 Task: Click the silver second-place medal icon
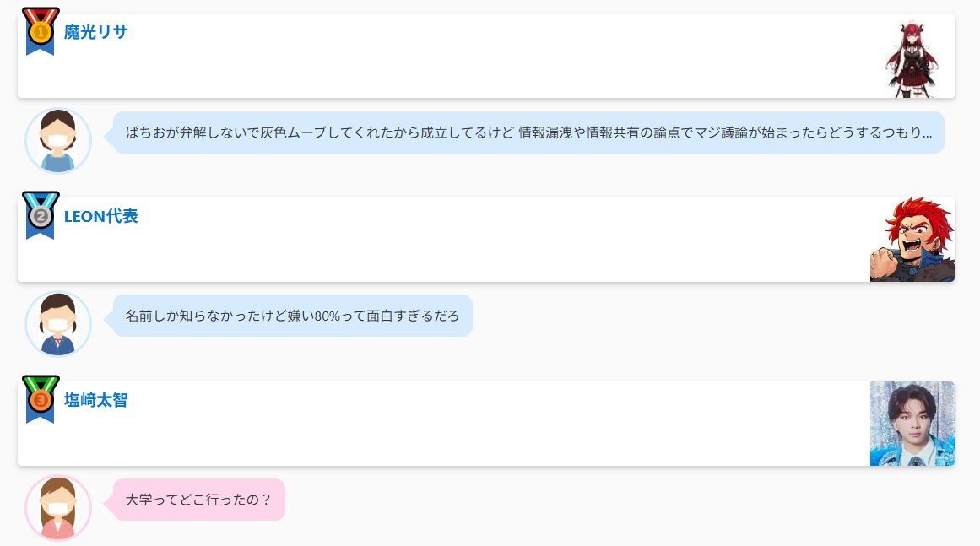pyautogui.click(x=41, y=215)
